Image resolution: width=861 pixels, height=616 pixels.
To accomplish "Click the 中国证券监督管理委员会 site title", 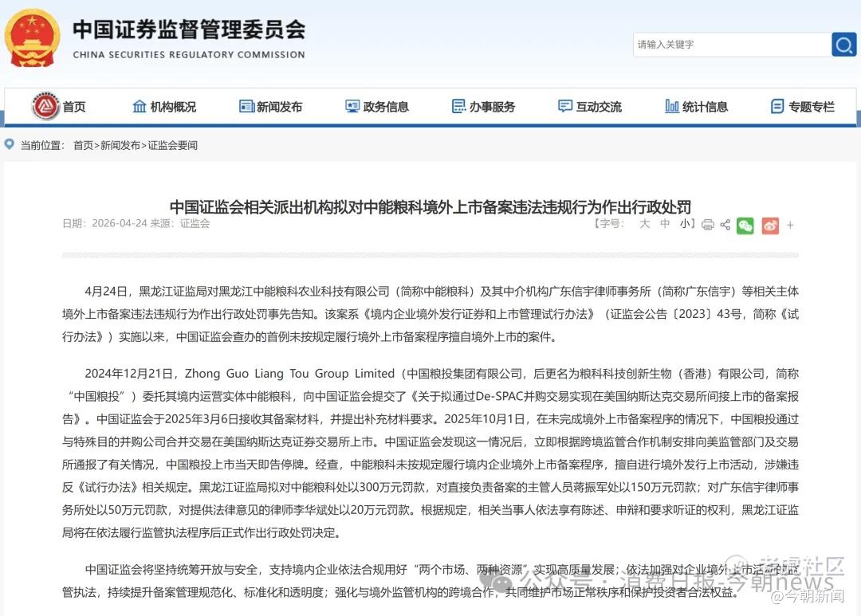I will [x=188, y=29].
